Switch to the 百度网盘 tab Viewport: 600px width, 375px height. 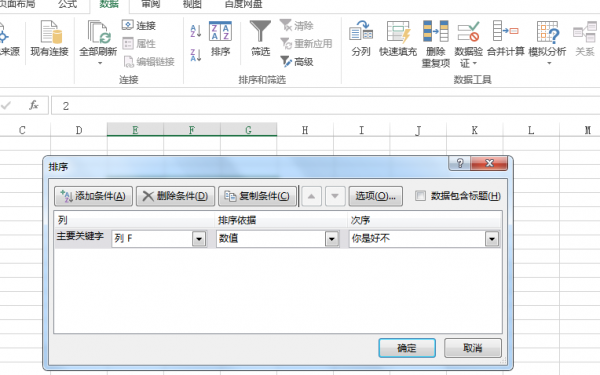[x=243, y=5]
